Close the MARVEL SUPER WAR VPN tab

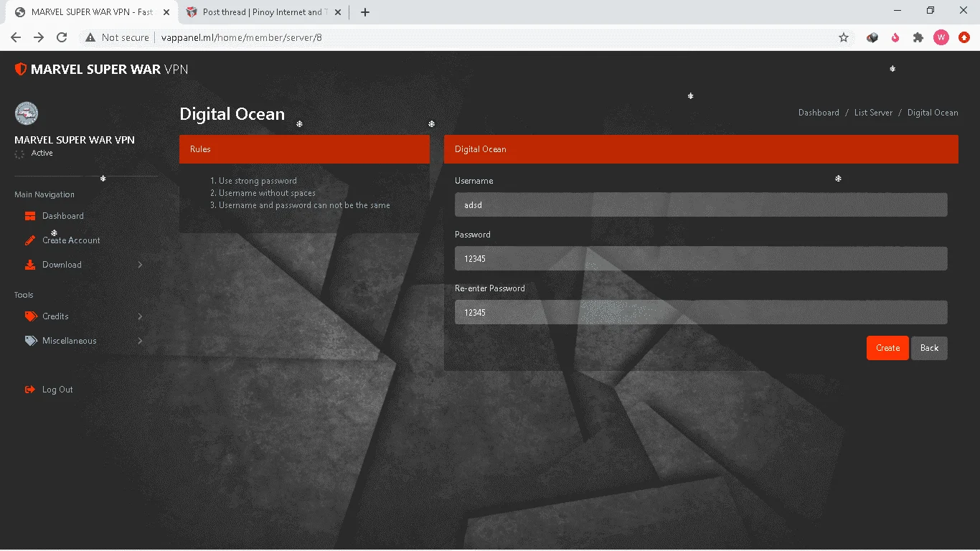[x=166, y=12]
